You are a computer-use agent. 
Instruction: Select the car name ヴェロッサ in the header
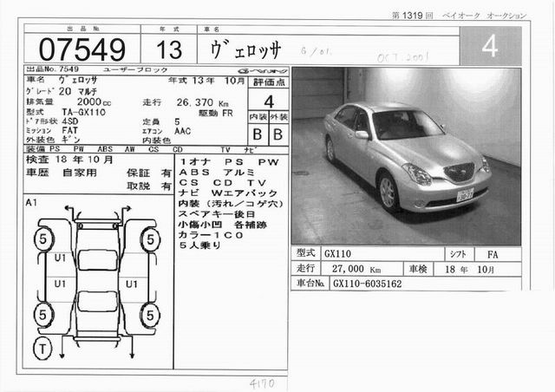click(246, 50)
